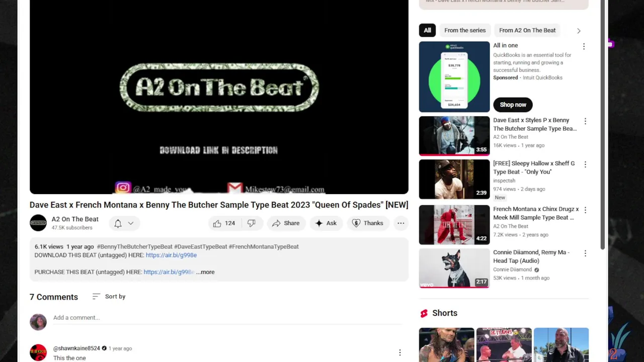The width and height of the screenshot is (644, 362).
Task: Open title Connie Diiamond, Remy Ma - Head Tap
Action: [531, 256]
